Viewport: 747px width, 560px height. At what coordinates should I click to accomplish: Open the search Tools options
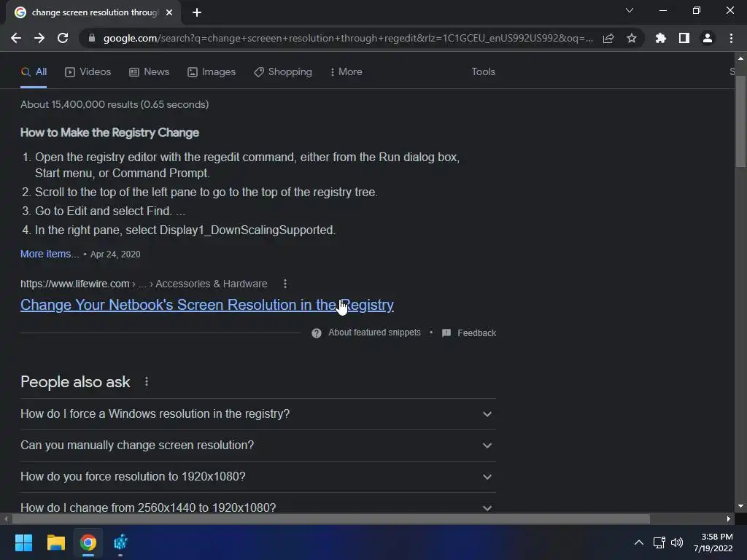(x=483, y=72)
